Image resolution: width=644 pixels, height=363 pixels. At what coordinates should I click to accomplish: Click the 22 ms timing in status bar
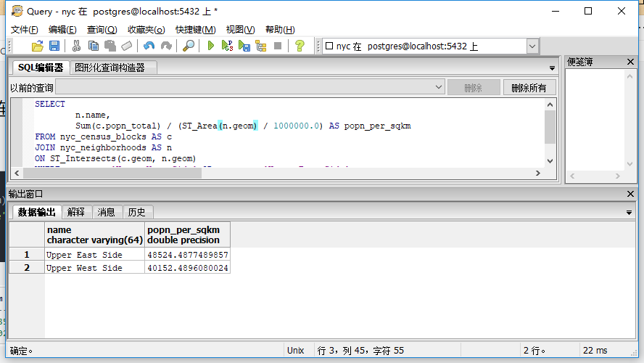(x=595, y=350)
